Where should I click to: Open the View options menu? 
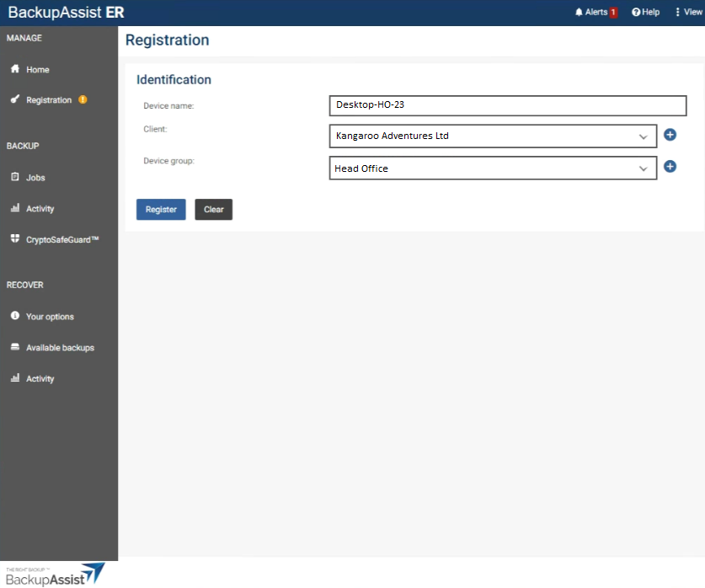pos(687,12)
